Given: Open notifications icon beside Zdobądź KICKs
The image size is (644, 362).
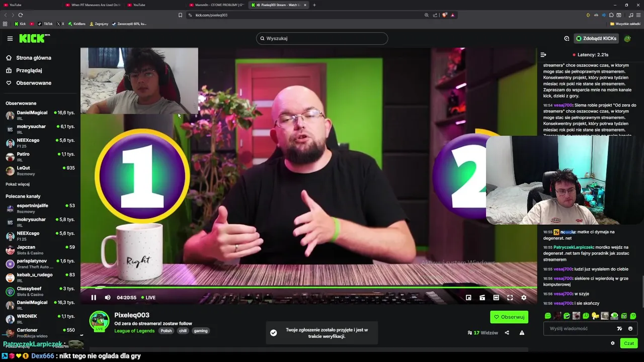Looking at the screenshot, I should coord(567,38).
